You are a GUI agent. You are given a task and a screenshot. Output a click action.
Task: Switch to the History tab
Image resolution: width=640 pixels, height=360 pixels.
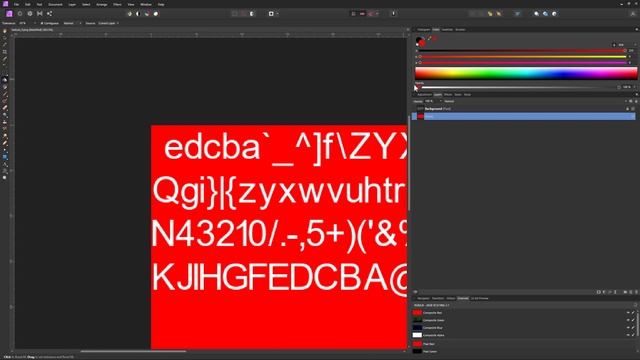451,298
